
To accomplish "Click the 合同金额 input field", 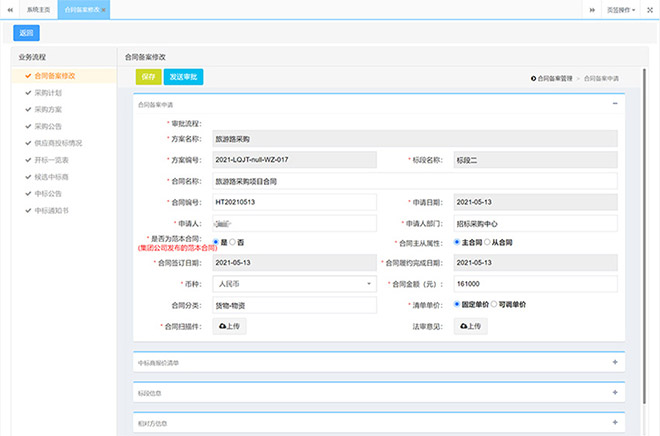I will coord(533,283).
